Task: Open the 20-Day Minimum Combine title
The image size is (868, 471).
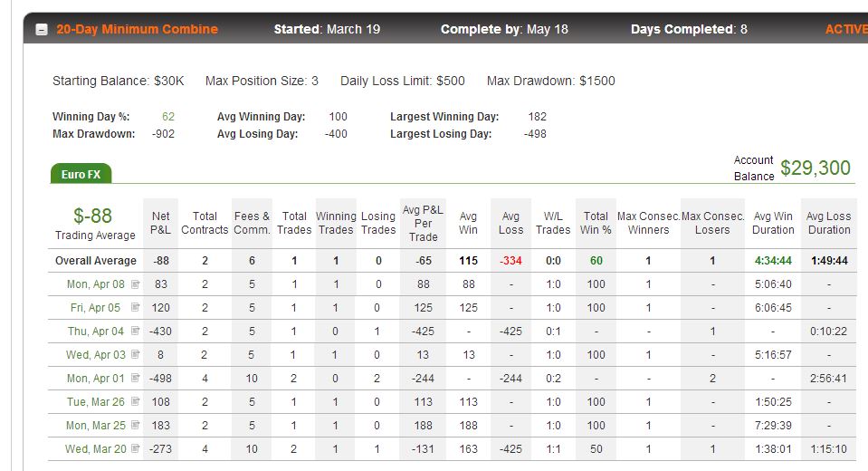Action: tap(138, 29)
